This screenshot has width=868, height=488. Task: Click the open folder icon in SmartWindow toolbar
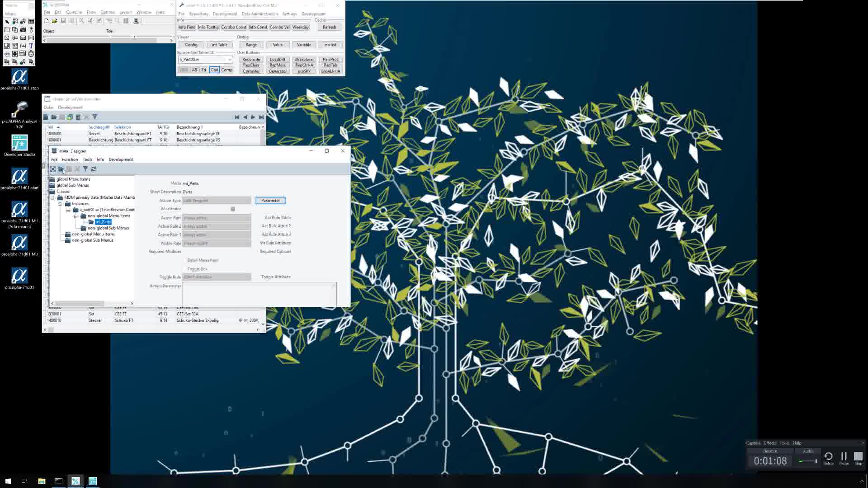point(54,117)
